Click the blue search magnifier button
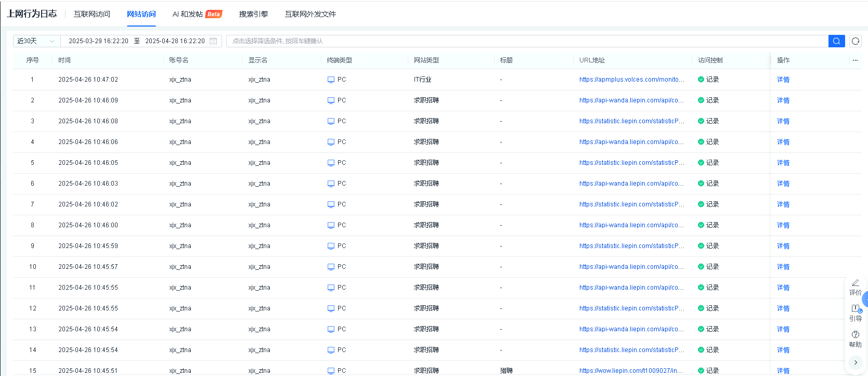868x376 pixels. (x=836, y=41)
